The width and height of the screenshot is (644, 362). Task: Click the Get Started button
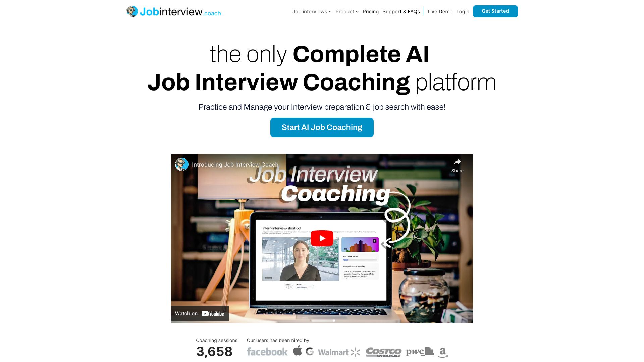495,11
